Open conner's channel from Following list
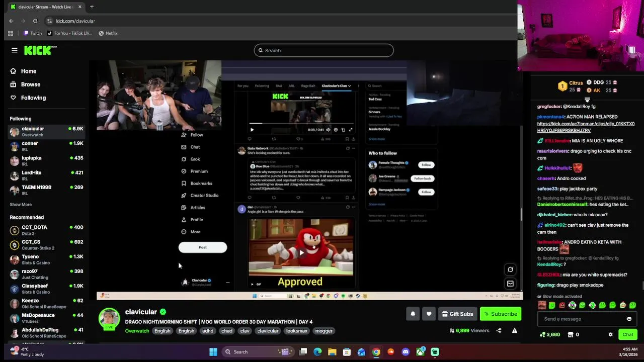The height and width of the screenshot is (362, 644). tap(46, 146)
